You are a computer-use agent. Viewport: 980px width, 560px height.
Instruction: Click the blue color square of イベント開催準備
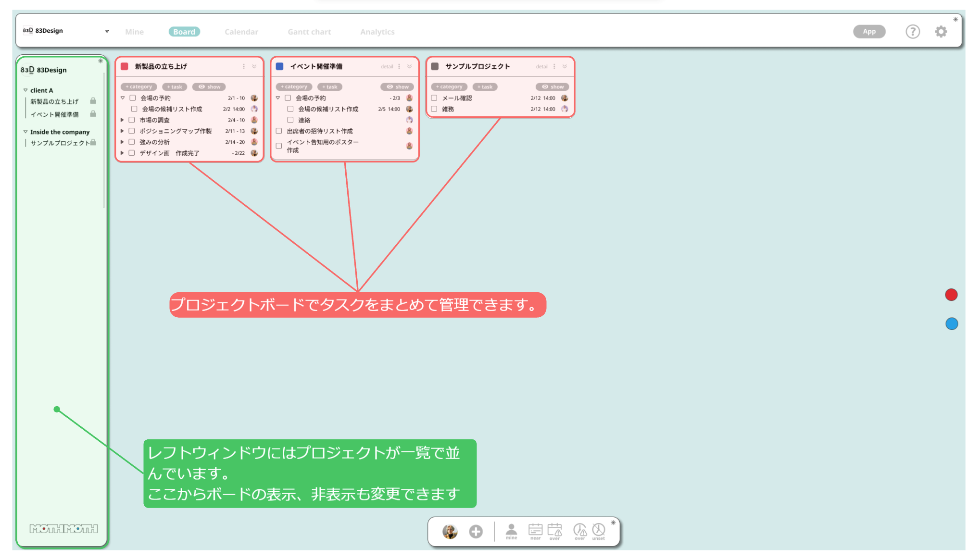(280, 66)
